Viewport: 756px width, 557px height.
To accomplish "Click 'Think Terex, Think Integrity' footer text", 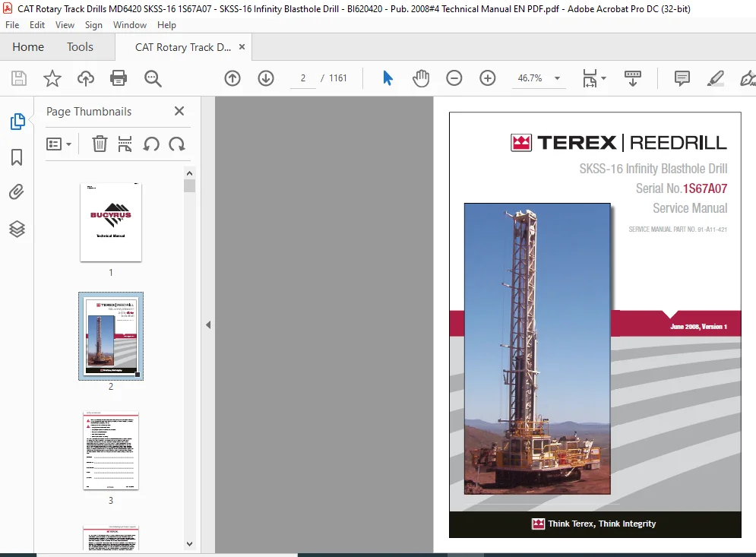I will tap(602, 524).
